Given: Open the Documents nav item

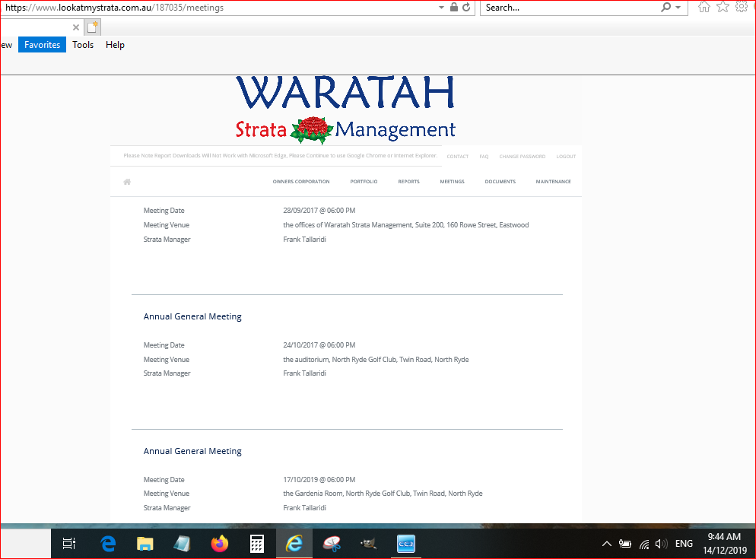Looking at the screenshot, I should click(500, 182).
